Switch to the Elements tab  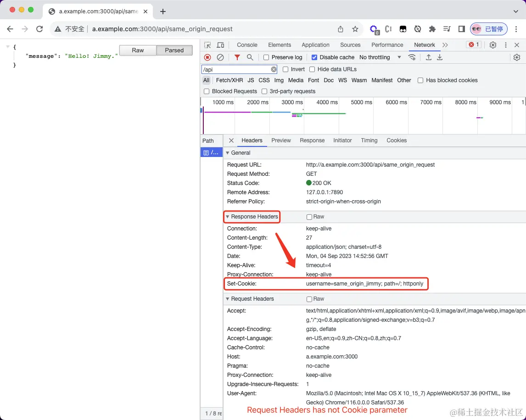point(280,45)
